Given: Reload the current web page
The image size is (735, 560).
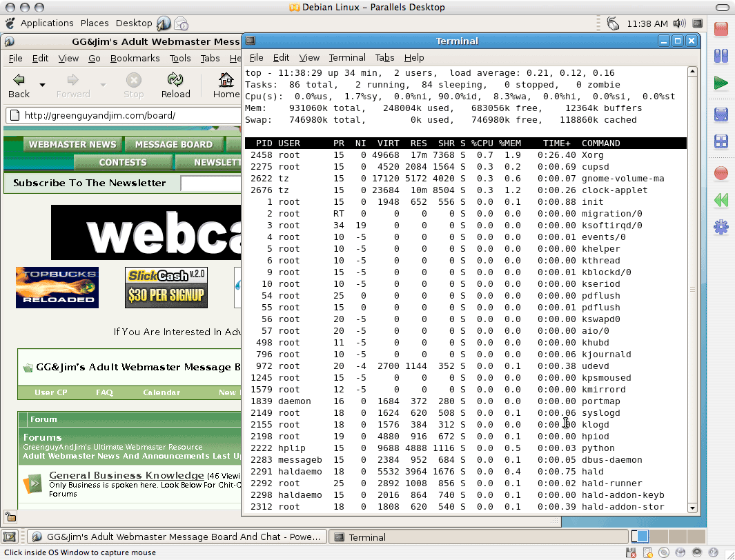Looking at the screenshot, I should (x=175, y=86).
